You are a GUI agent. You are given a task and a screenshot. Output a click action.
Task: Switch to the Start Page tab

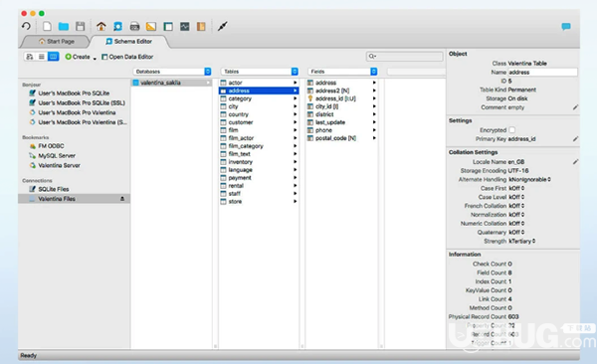pyautogui.click(x=57, y=41)
